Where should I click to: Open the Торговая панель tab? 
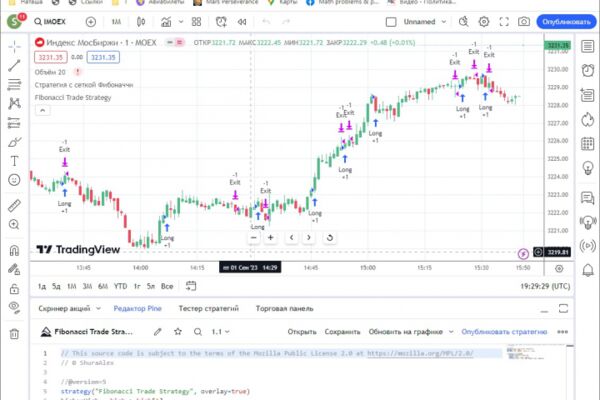coord(284,309)
